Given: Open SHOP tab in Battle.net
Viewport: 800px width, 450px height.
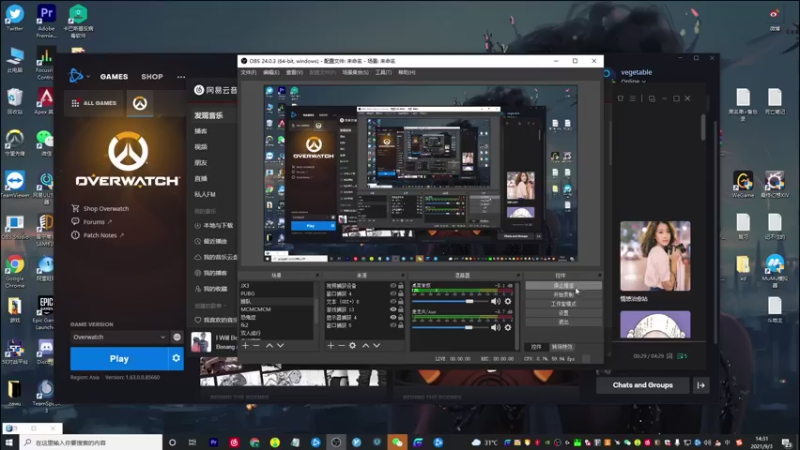Looking at the screenshot, I should pos(152,77).
